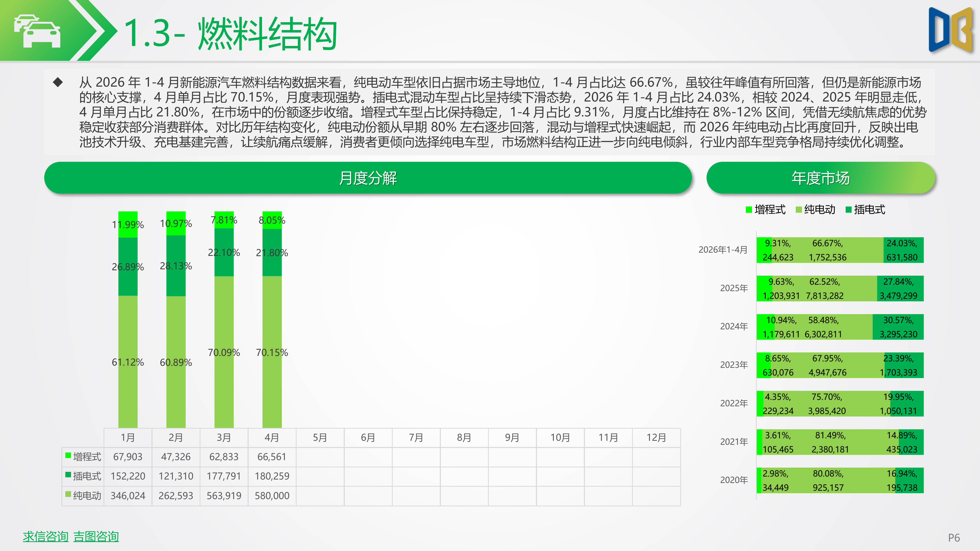
Task: Click the 2月 column header
Action: pyautogui.click(x=176, y=438)
